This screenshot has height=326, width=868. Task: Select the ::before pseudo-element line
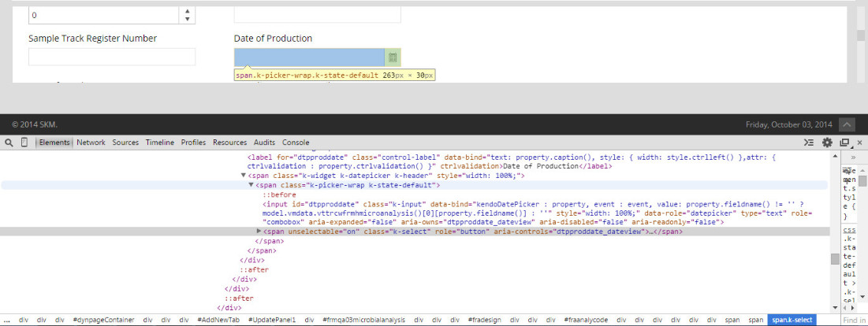[x=279, y=194]
